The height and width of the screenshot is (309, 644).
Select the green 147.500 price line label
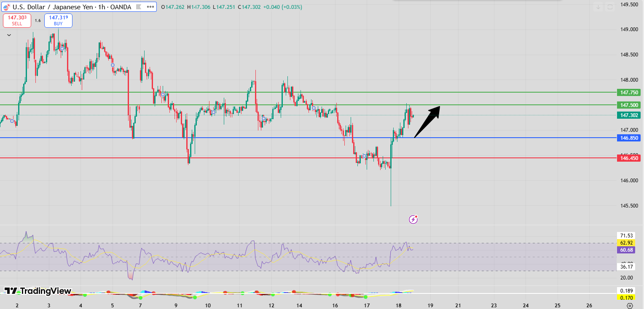(628, 105)
